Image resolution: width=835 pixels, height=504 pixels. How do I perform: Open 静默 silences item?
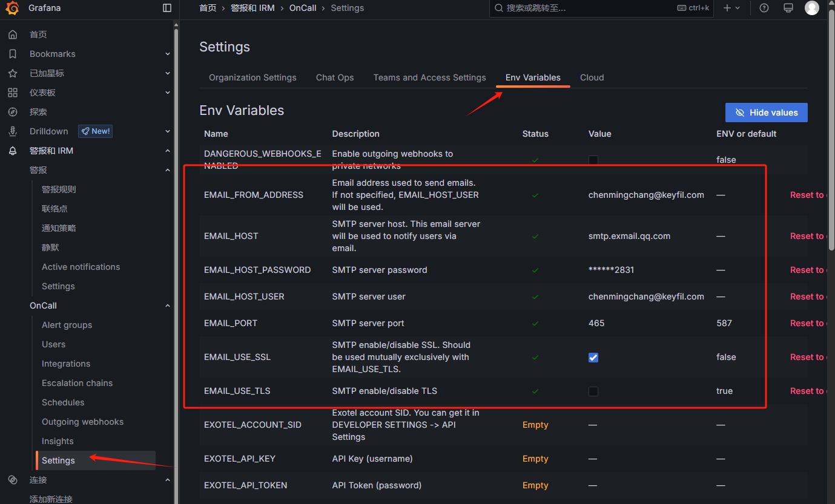click(50, 247)
